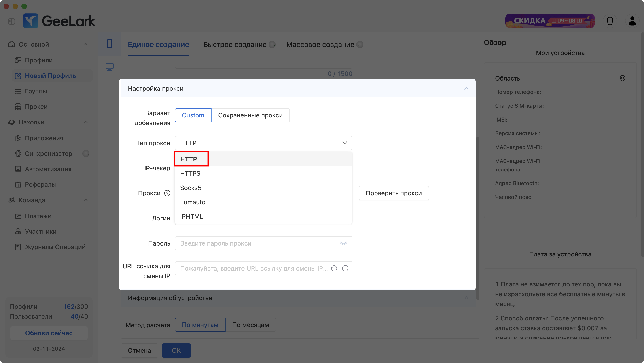The image size is (644, 363).
Task: Open the Тип прокси dropdown
Action: [263, 143]
